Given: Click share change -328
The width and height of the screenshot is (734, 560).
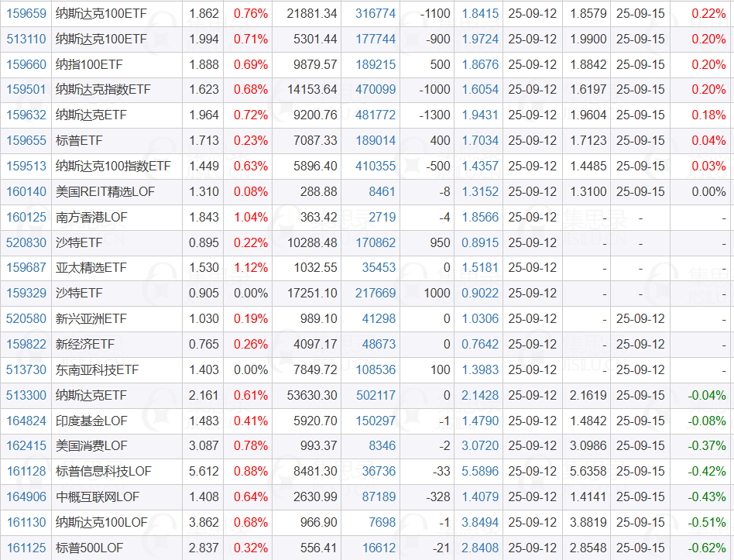Looking at the screenshot, I should (x=438, y=496).
